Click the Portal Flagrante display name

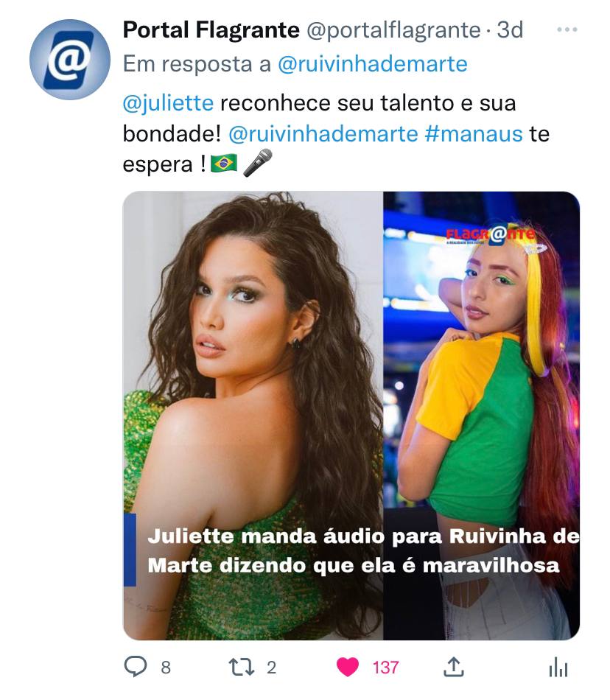point(211,30)
